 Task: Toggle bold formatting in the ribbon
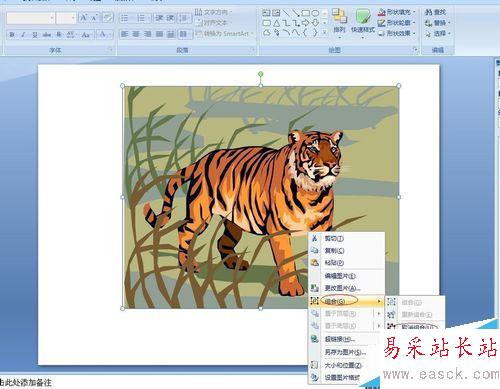[12, 35]
